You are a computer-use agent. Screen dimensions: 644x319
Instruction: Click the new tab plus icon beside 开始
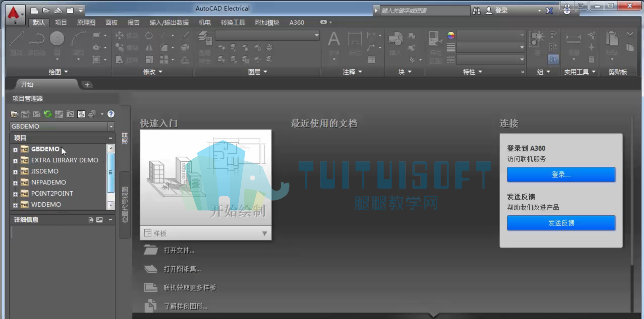(87, 85)
